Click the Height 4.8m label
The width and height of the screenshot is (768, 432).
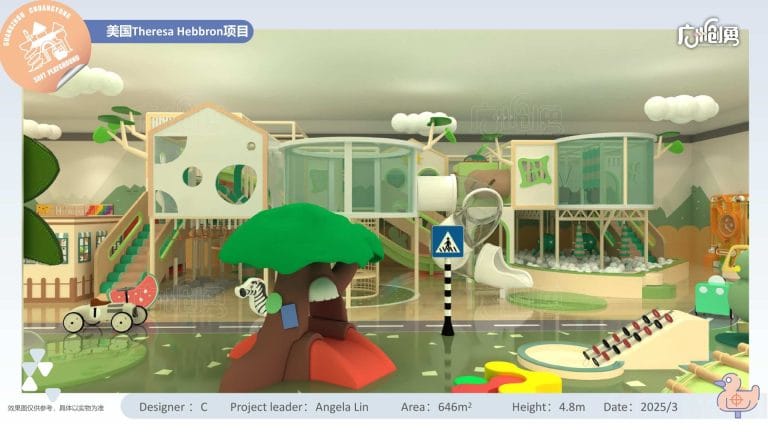pyautogui.click(x=546, y=407)
